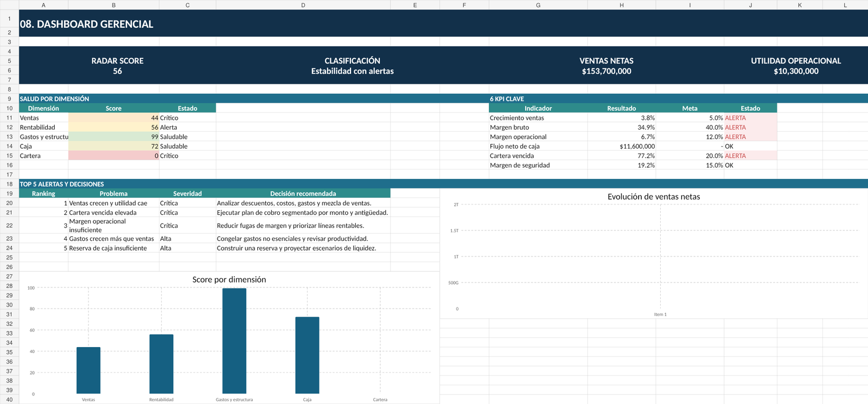Viewport: 868px width, 404px height.
Task: Click the 'Cartera' dimension cell
Action: coord(43,156)
